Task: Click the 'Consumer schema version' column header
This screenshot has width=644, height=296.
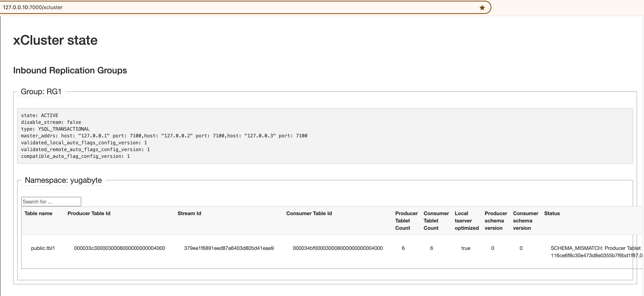Action: (525, 220)
